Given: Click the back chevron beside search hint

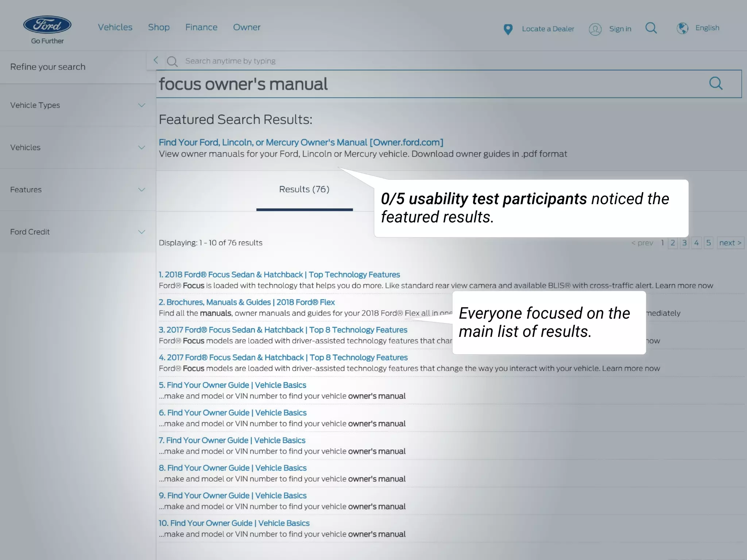Looking at the screenshot, I should (x=156, y=60).
